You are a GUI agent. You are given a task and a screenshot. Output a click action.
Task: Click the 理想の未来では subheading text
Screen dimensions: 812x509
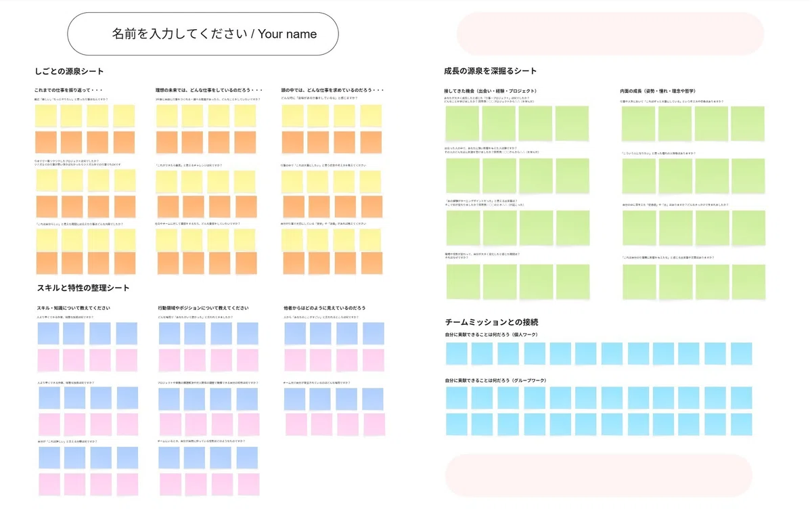coord(208,90)
